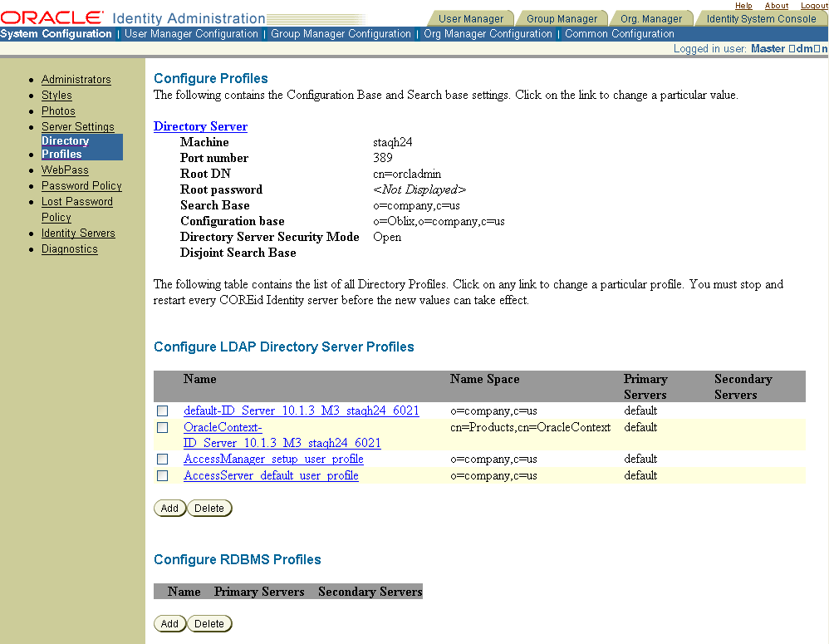Open Diagnostics in the sidebar
The width and height of the screenshot is (829, 644).
(69, 249)
